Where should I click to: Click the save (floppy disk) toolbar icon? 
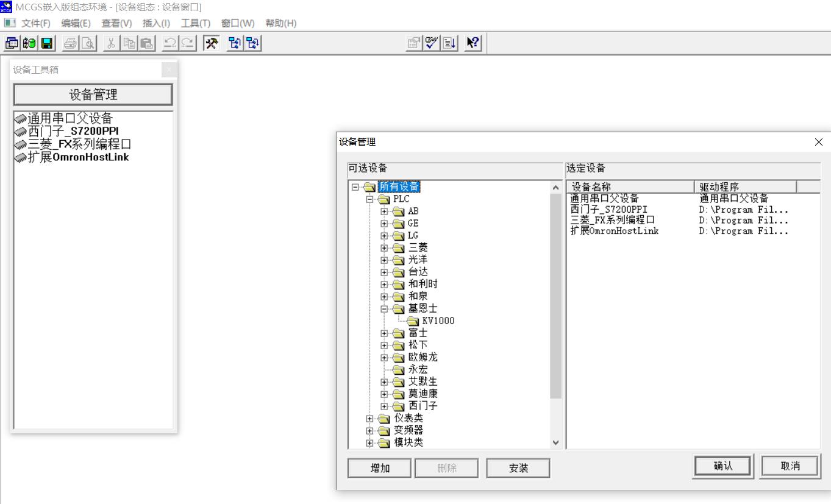point(47,43)
